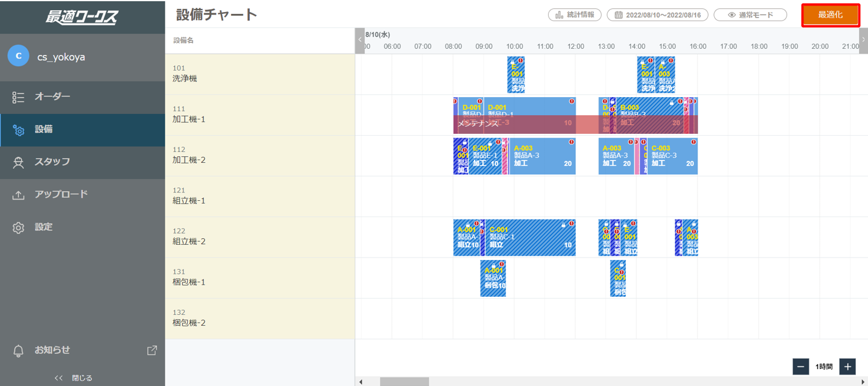Viewport: 868px width, 386px height.
Task: Click the alert icon on A-003 洗浄 task
Action: (671, 60)
